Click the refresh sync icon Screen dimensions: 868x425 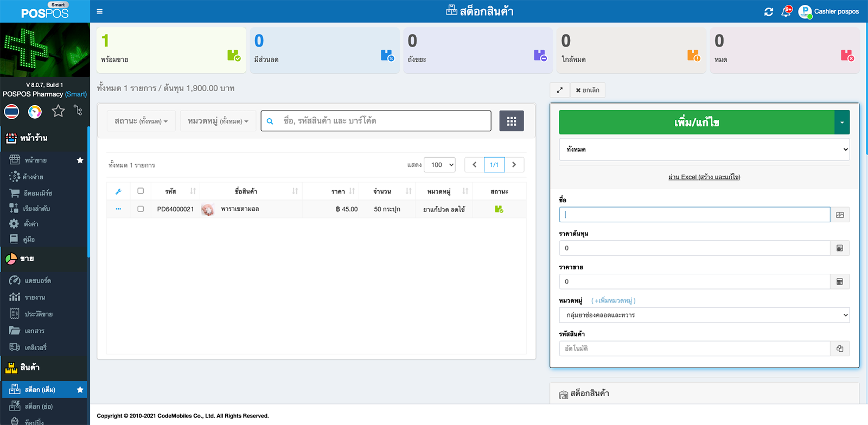769,11
